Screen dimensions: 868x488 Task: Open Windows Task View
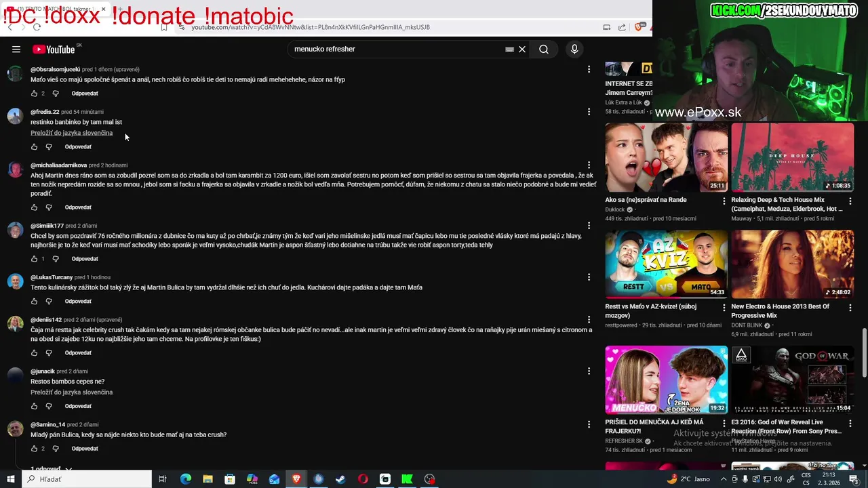pos(163,479)
